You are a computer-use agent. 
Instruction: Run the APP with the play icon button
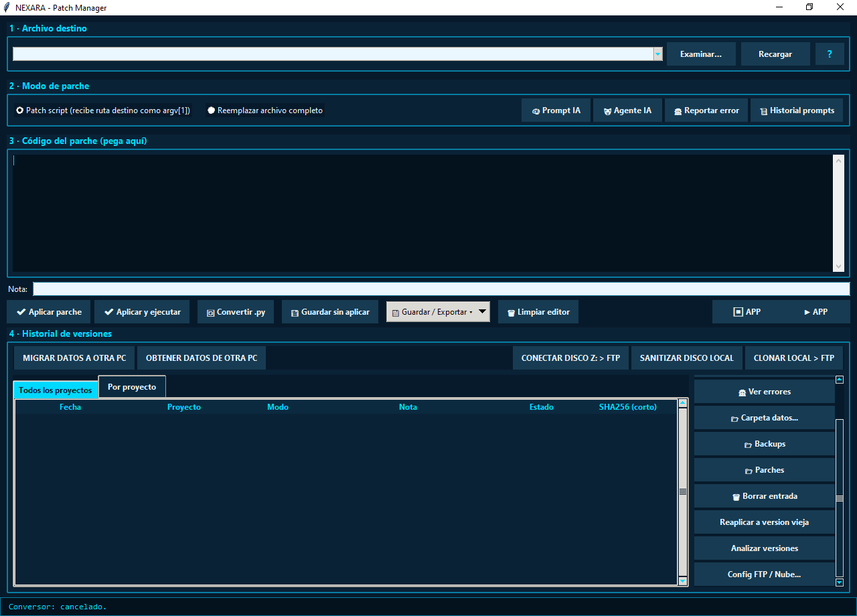point(815,312)
